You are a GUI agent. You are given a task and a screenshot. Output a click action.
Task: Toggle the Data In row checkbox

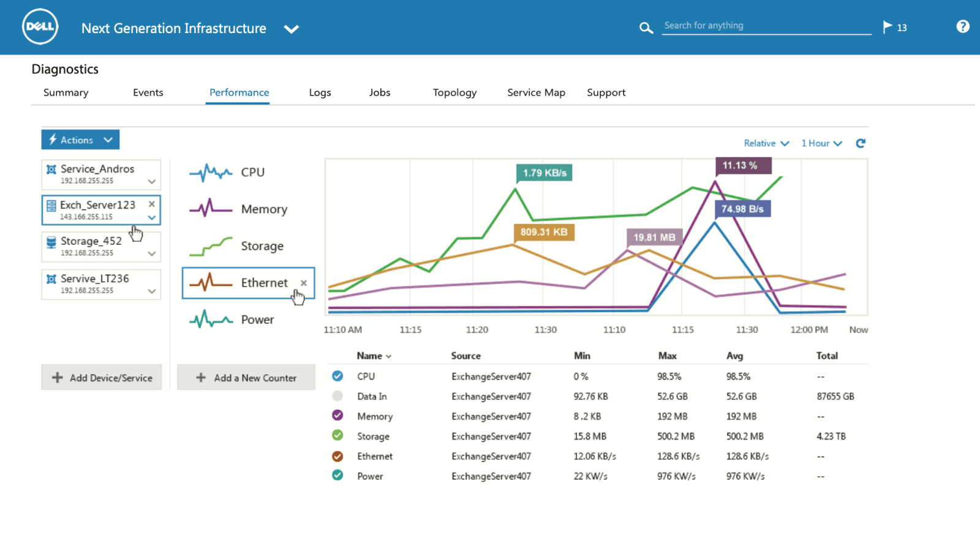(337, 396)
